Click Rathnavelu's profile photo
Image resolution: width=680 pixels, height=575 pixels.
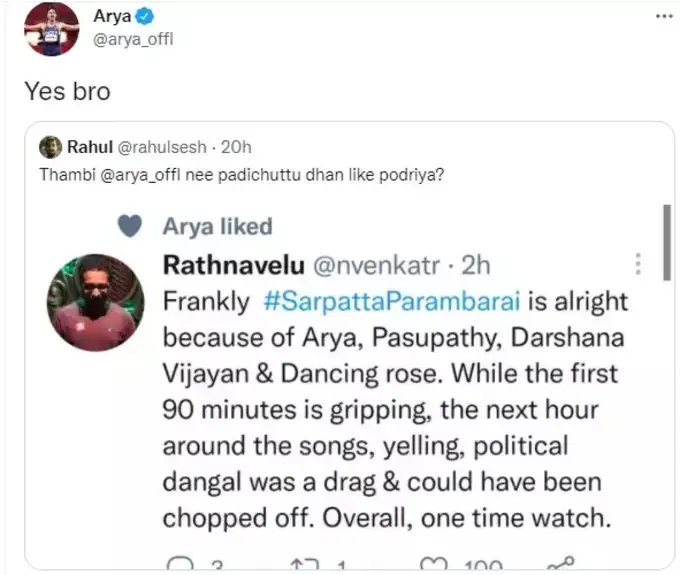[97, 302]
